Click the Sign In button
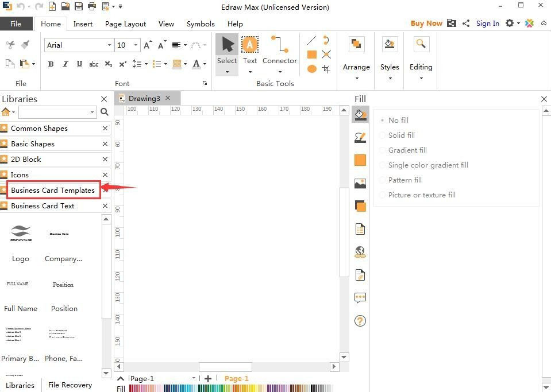The width and height of the screenshot is (551, 392). pos(487,24)
